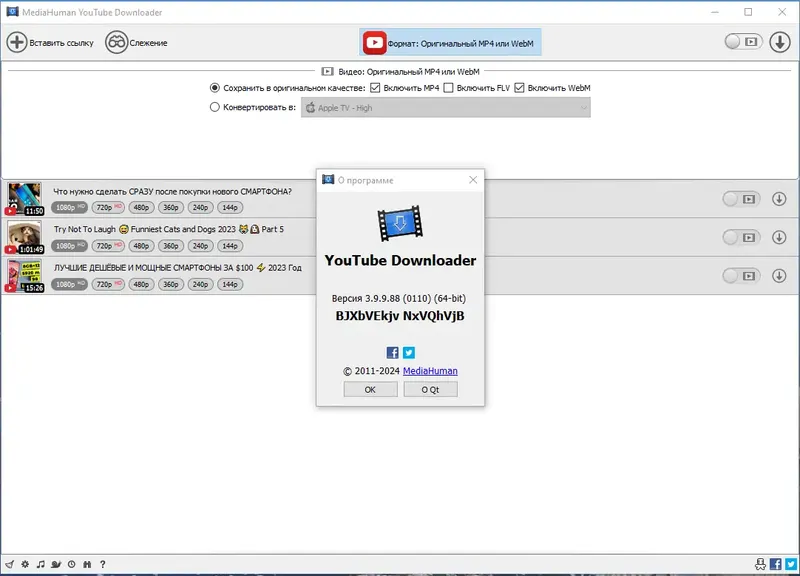Click the clock history icon
This screenshot has height=576, width=800.
click(x=71, y=564)
